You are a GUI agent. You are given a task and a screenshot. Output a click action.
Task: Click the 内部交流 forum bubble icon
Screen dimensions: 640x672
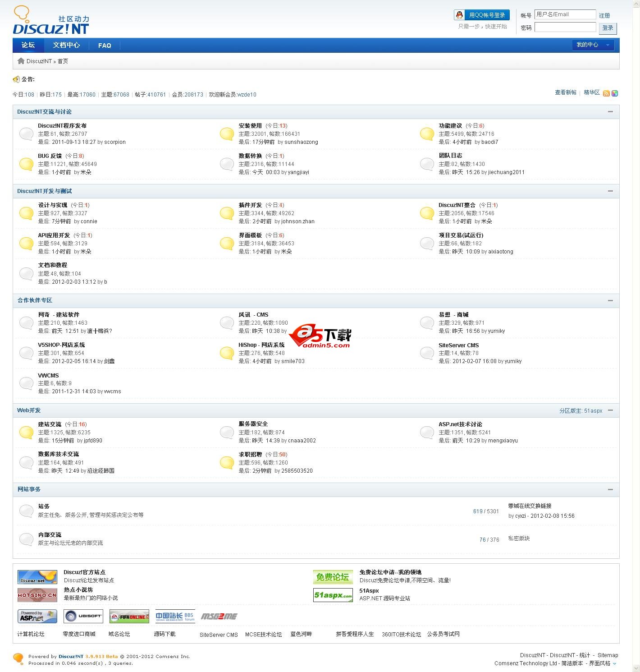27,539
